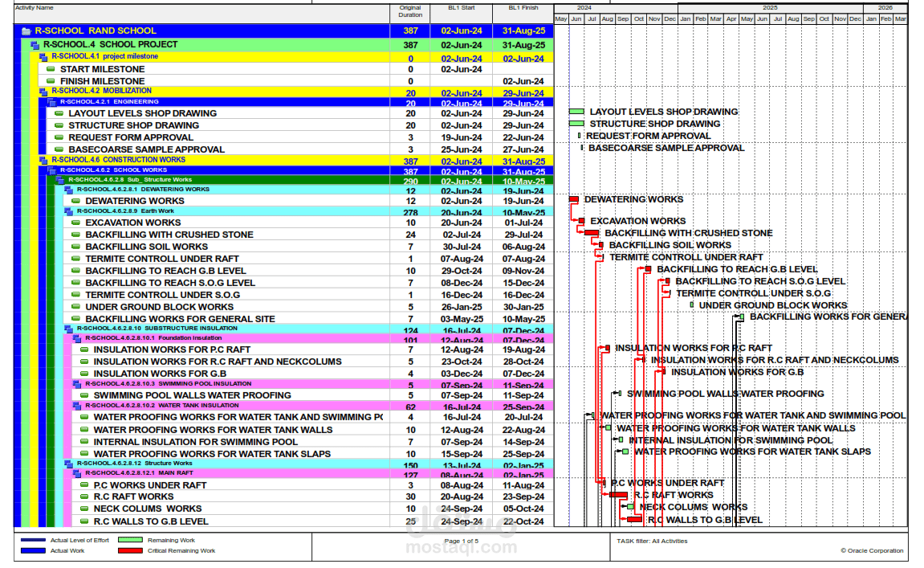
Task: Click the red Gantt bar for BACKFILLING WITH CRUSHED STONE
Action: 592,233
